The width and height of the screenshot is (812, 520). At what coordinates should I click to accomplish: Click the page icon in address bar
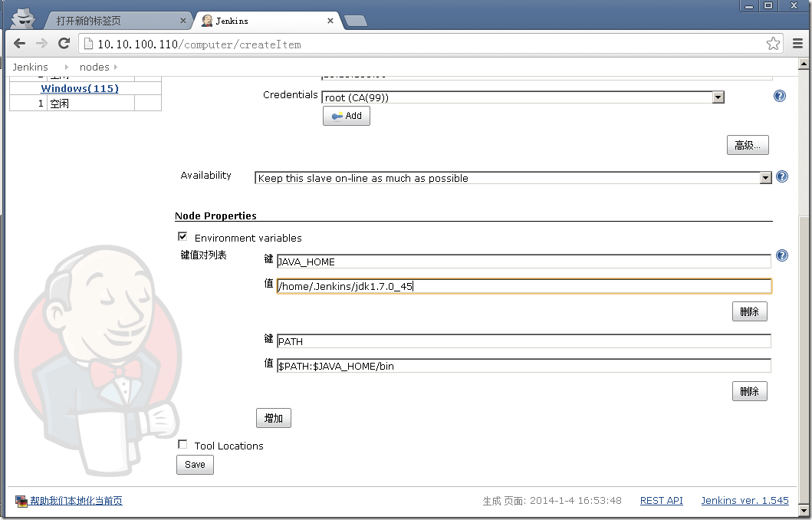88,44
